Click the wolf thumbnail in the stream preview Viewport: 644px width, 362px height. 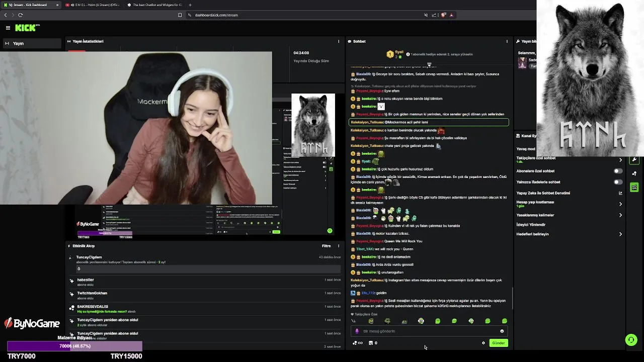pos(313,125)
